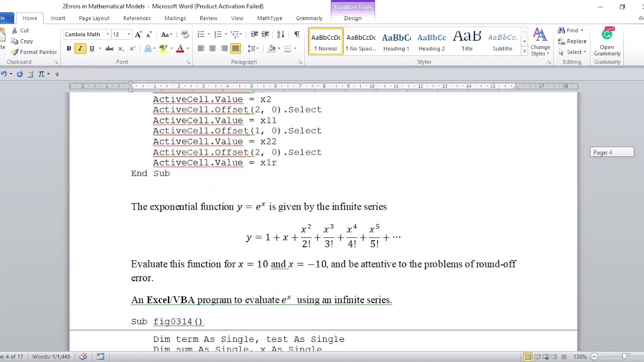Click the Find binoculars icon
The height and width of the screenshot is (362, 644).
coord(561,31)
